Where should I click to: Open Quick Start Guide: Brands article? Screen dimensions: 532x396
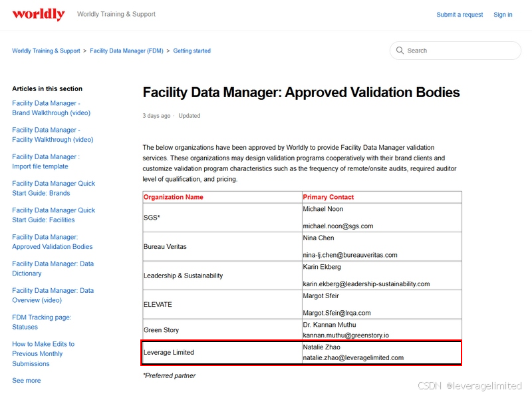pos(54,188)
